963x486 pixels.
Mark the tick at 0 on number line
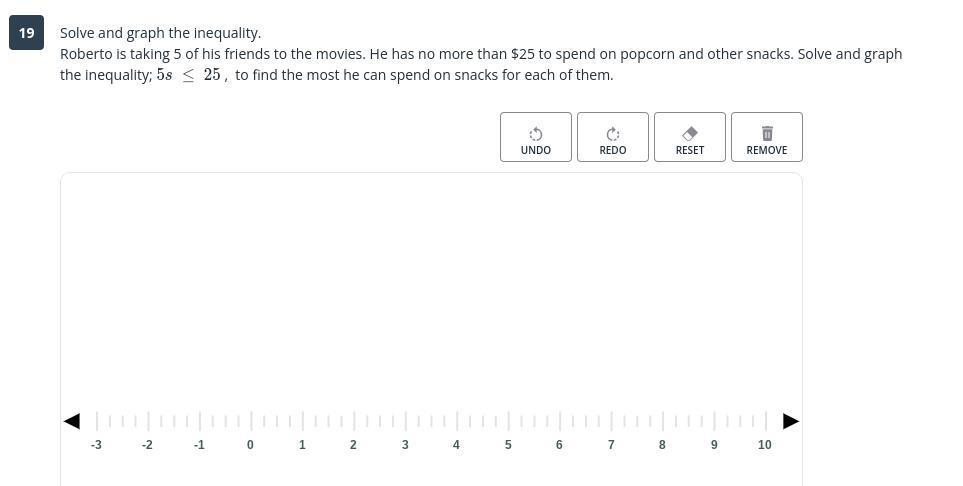251,421
